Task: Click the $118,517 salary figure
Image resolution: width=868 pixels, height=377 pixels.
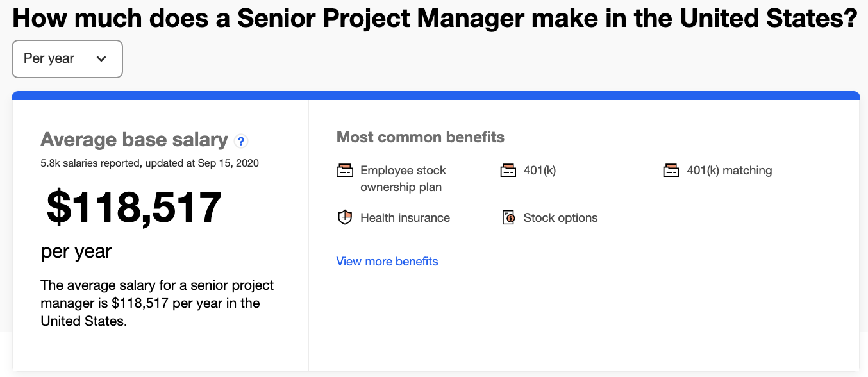Action: [134, 208]
